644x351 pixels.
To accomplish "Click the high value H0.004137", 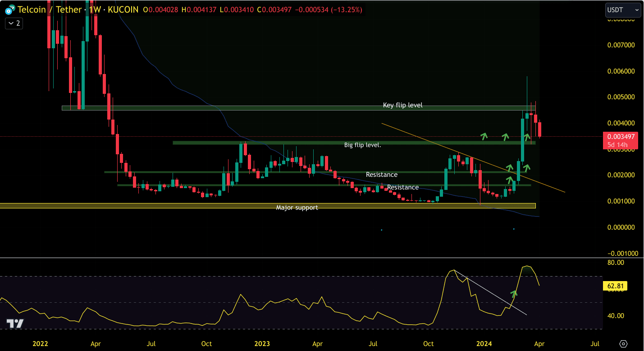I will click(x=200, y=9).
